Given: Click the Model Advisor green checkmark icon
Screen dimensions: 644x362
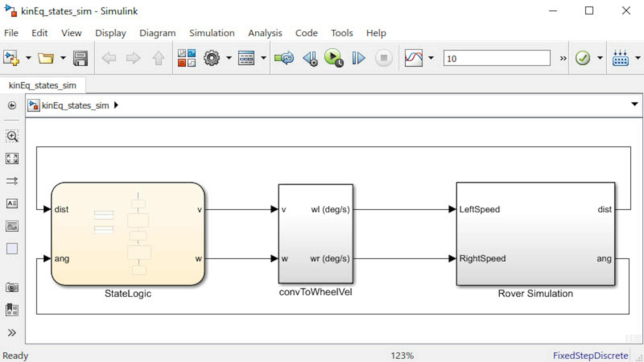Looking at the screenshot, I should point(582,58).
